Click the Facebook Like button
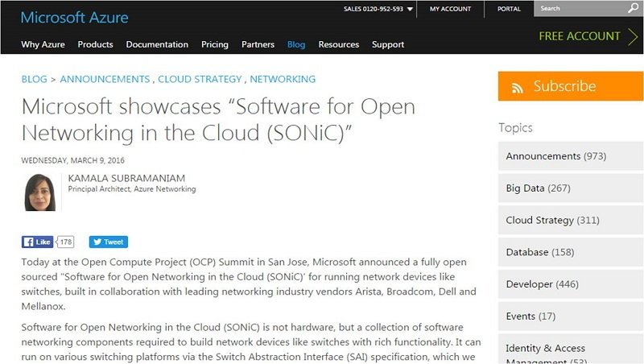Image resolution: width=644 pixels, height=364 pixels. click(37, 242)
